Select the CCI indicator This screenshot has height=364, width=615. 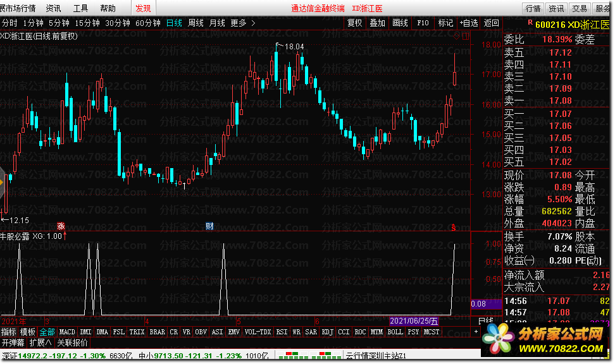coord(344,332)
